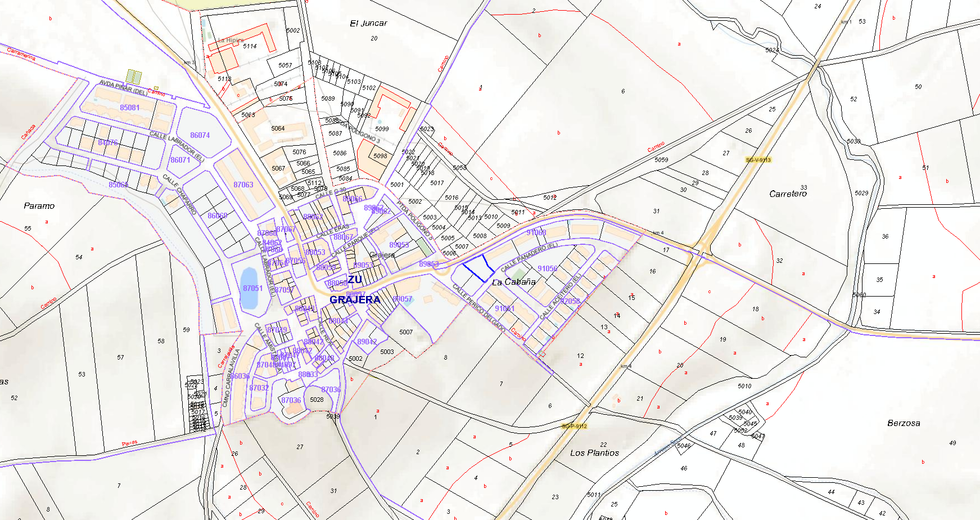Viewport: 980px width, 520px height.
Task: Click the blue-outlined highlighted parcel near La Cabaña
Action: 478,268
